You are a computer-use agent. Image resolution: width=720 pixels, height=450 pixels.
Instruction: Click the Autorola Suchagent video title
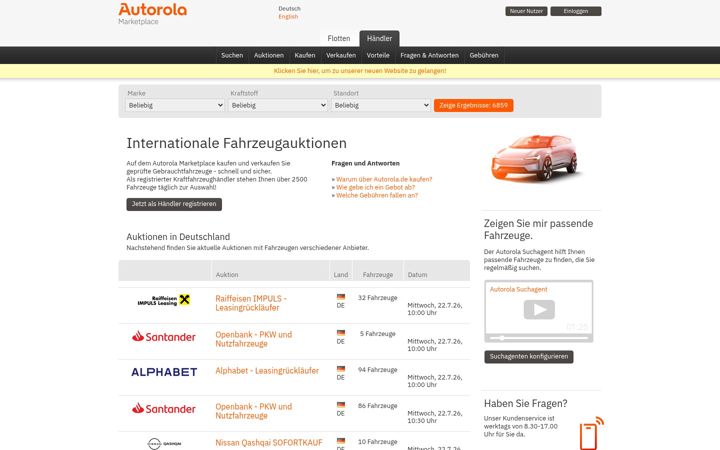[518, 289]
